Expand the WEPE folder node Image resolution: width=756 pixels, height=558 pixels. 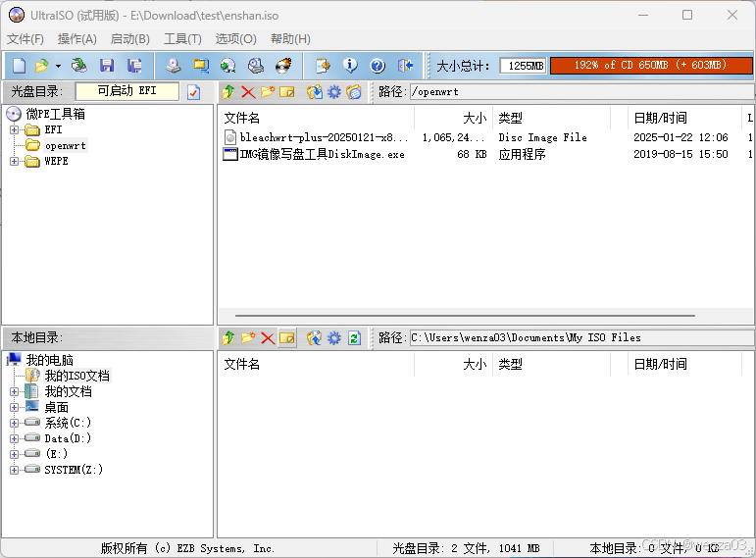(14, 161)
